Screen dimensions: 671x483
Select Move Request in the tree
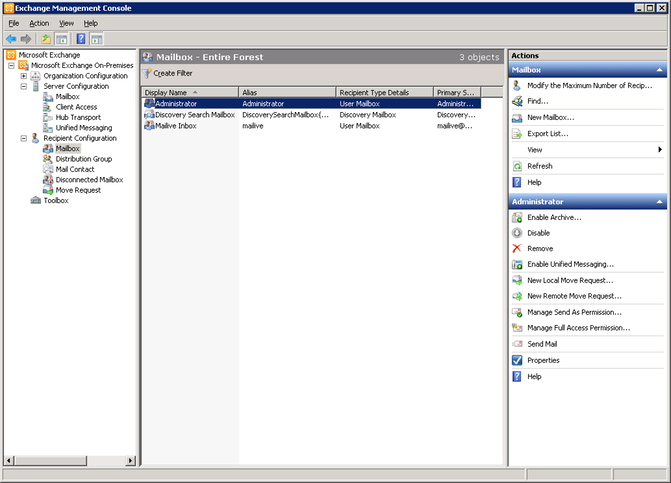pos(78,190)
